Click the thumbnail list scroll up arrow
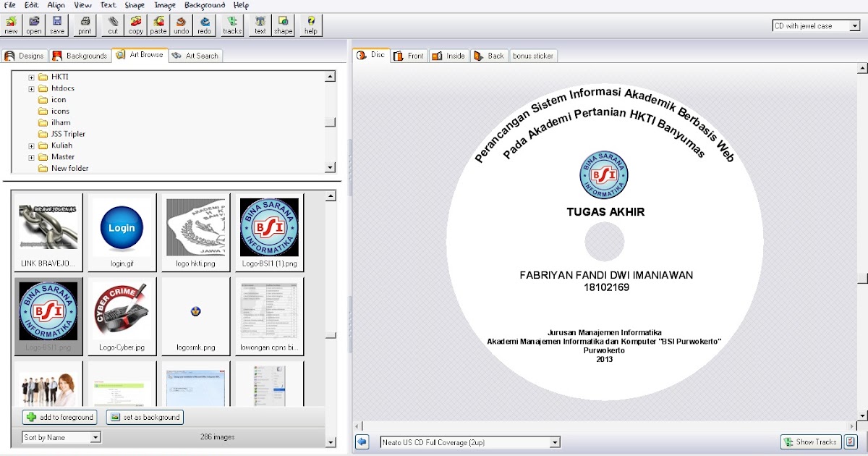The width and height of the screenshot is (868, 456). (331, 196)
